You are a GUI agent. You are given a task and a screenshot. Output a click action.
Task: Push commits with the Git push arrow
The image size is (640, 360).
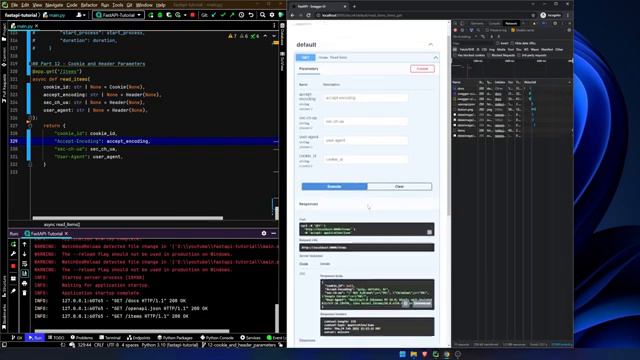(x=232, y=15)
